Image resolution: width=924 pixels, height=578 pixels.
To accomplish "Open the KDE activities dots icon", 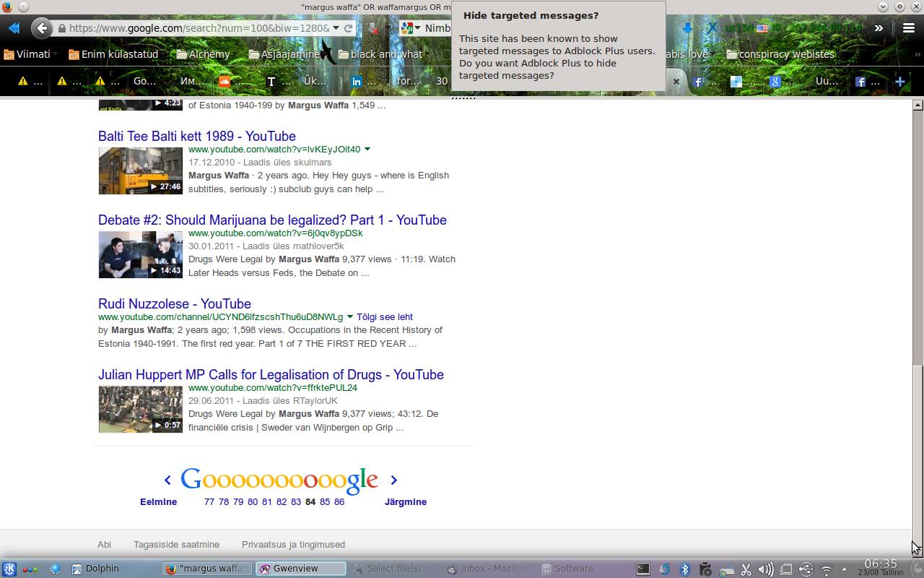I will click(x=31, y=569).
